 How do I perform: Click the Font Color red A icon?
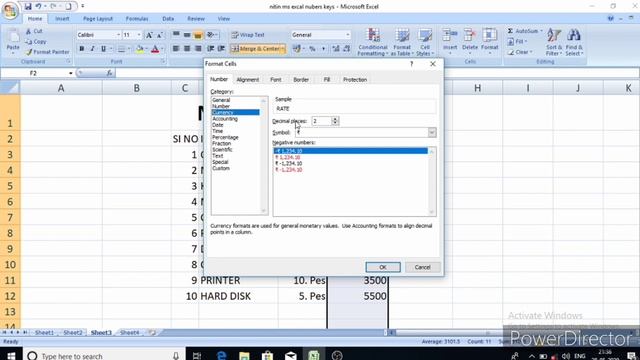coord(155,49)
